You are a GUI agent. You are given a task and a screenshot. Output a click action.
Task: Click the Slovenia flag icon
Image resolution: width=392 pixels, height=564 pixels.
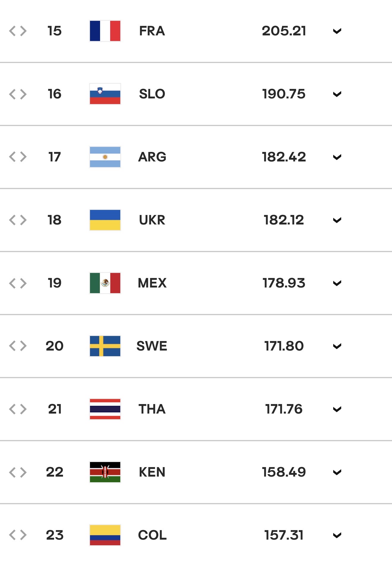105,94
